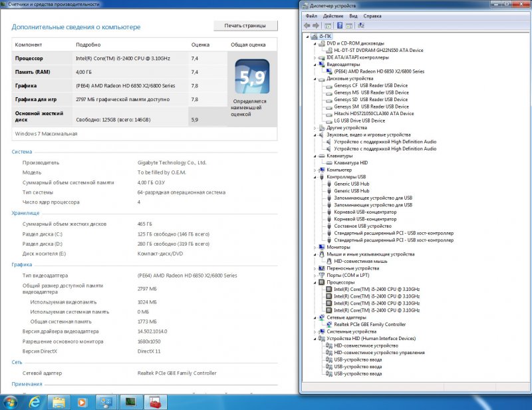Open Device Manager Help via the question mark icon
Viewport: 532px width, 410px height.
[340, 25]
